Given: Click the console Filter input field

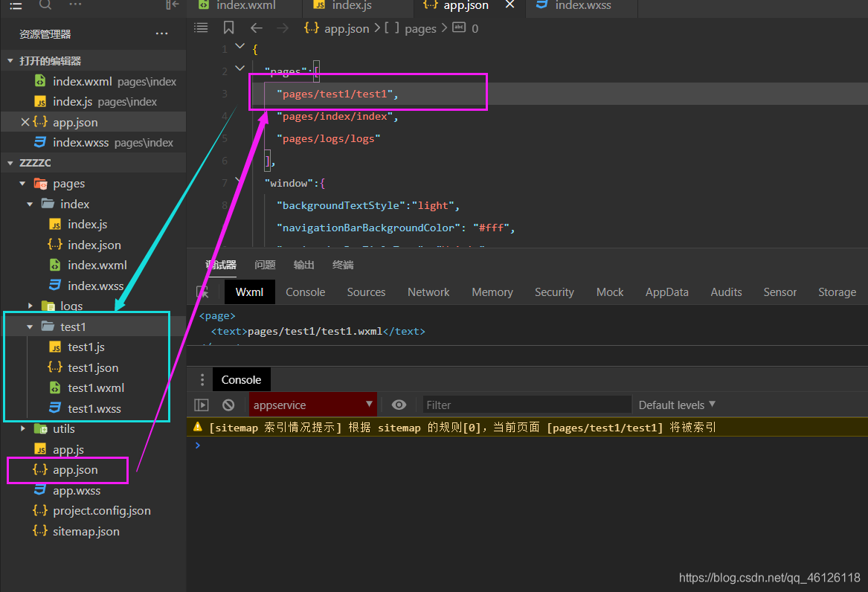Looking at the screenshot, I should [x=527, y=405].
